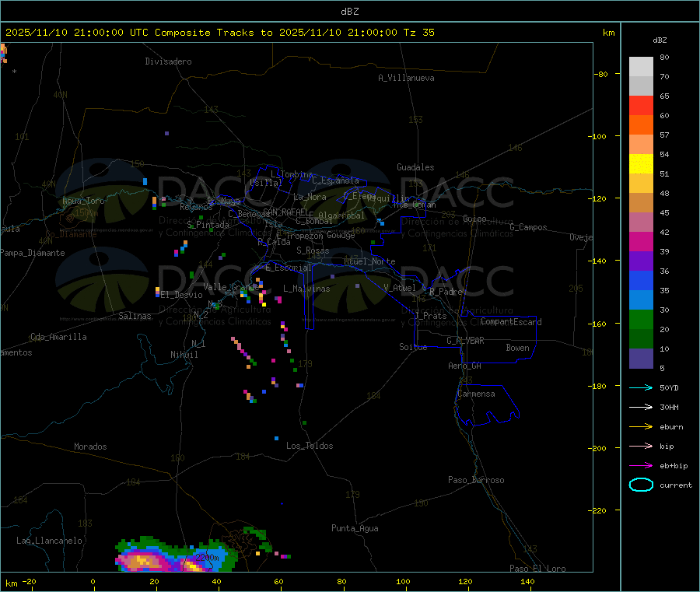Click the 30 dBZ green color swatch
This screenshot has height=592, width=700.
tap(641, 319)
